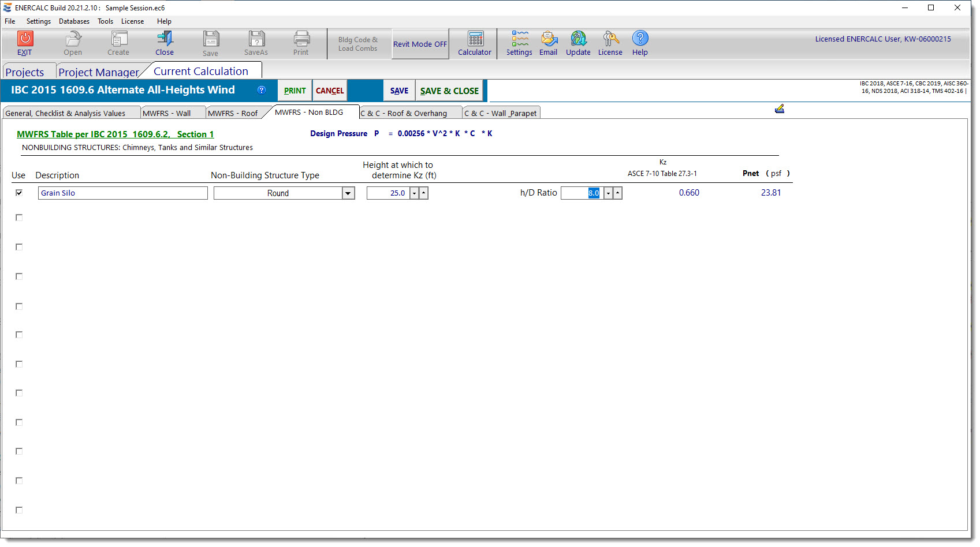Open the Calculator tool
The height and width of the screenshot is (547, 980).
point(475,39)
